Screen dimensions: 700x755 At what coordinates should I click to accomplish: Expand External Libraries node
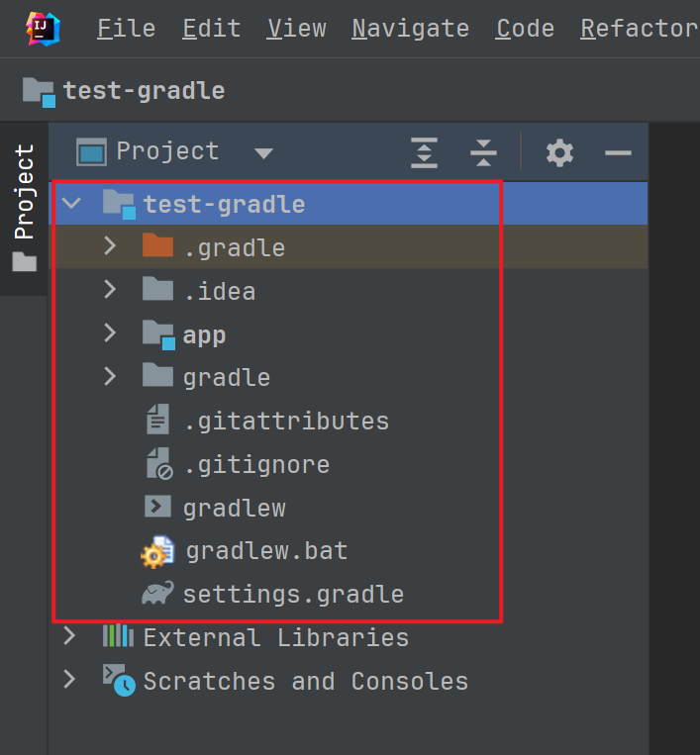(68, 636)
